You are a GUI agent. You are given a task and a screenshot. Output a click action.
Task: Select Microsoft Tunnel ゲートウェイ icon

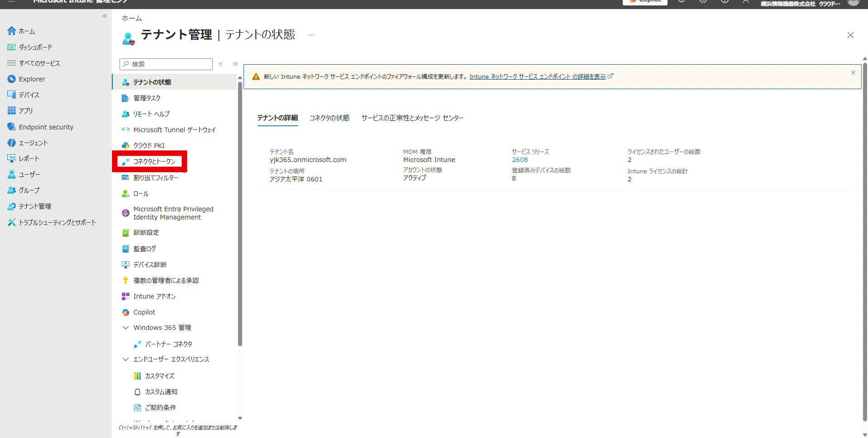point(126,130)
